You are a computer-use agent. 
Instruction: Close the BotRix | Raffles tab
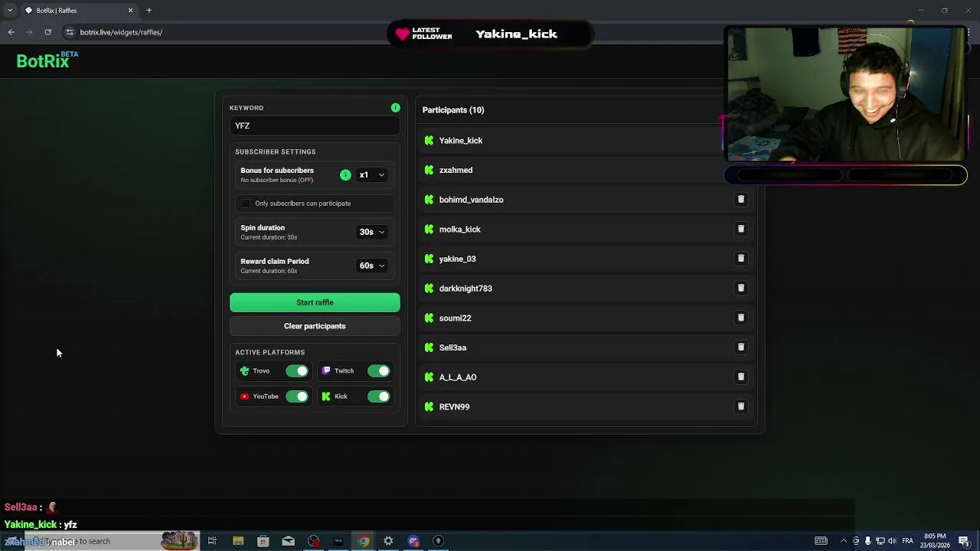(x=130, y=11)
